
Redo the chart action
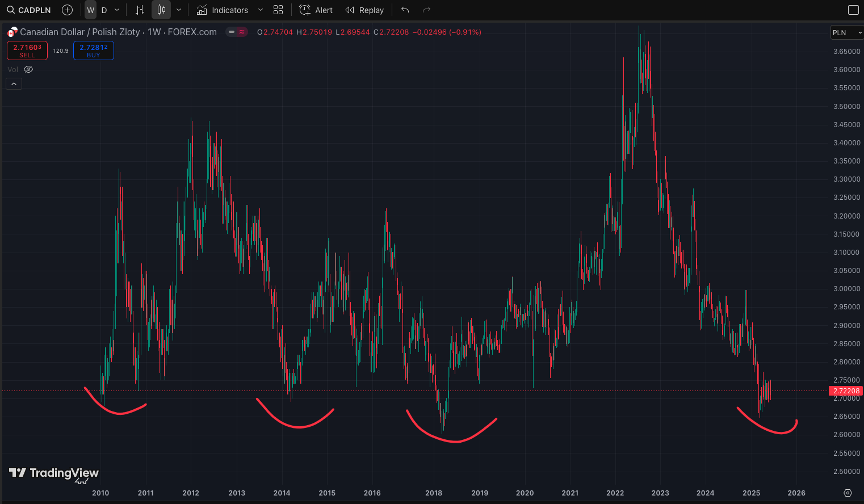426,10
